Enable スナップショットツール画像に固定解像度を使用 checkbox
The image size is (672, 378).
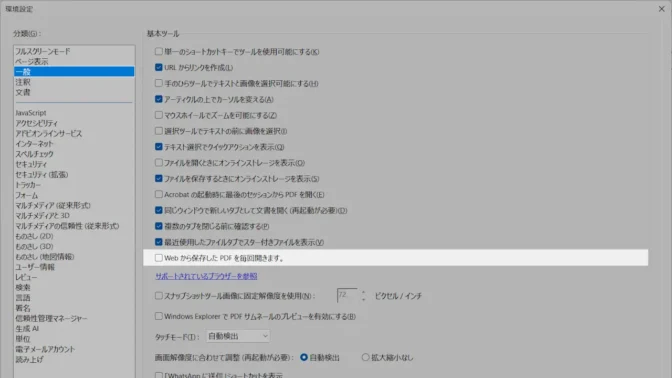coord(159,295)
